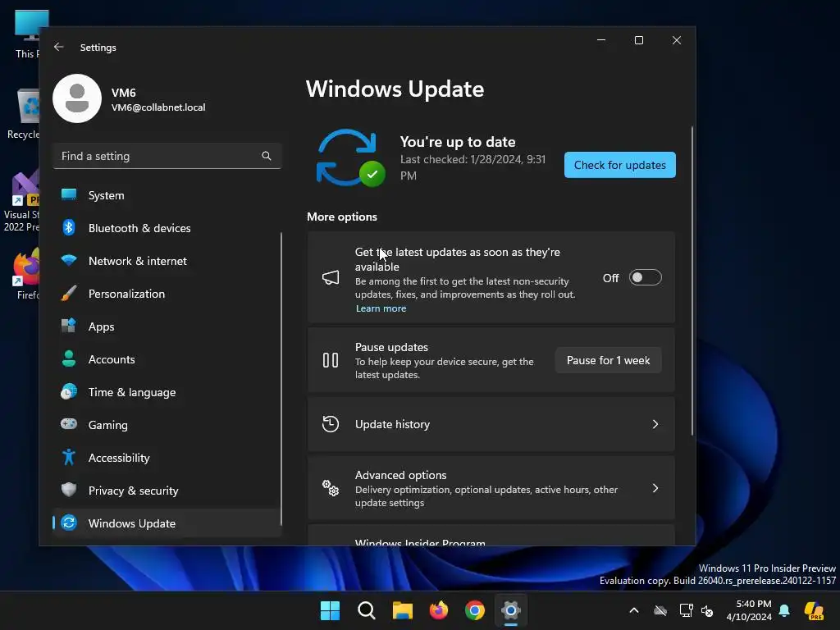
Task: Click Pause for 1 week button
Action: tap(609, 360)
